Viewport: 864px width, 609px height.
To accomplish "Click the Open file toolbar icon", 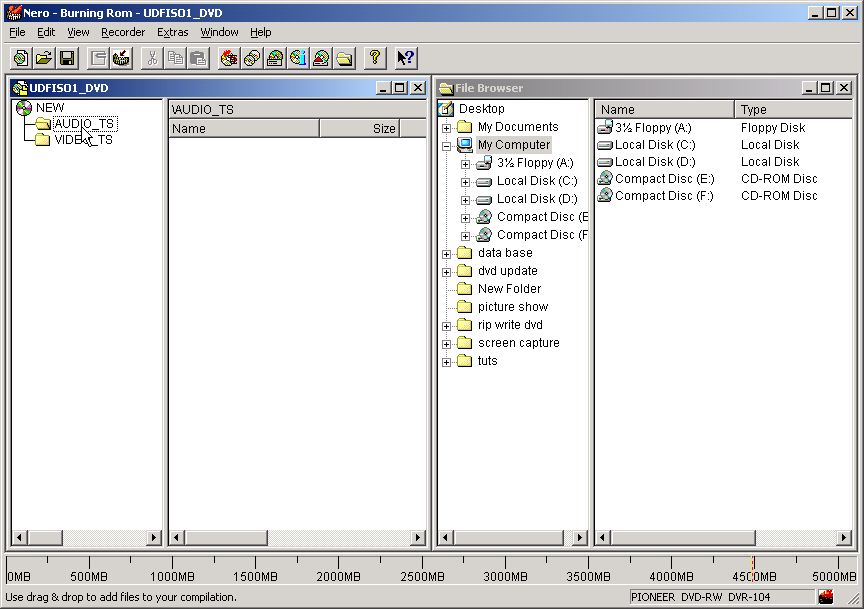I will [x=44, y=58].
